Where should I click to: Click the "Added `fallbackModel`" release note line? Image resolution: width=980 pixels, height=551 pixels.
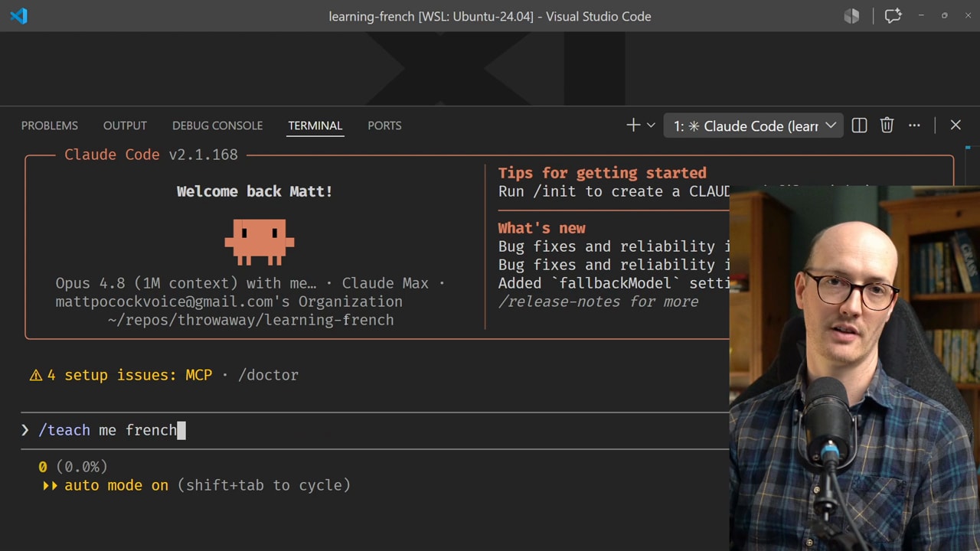pos(614,283)
